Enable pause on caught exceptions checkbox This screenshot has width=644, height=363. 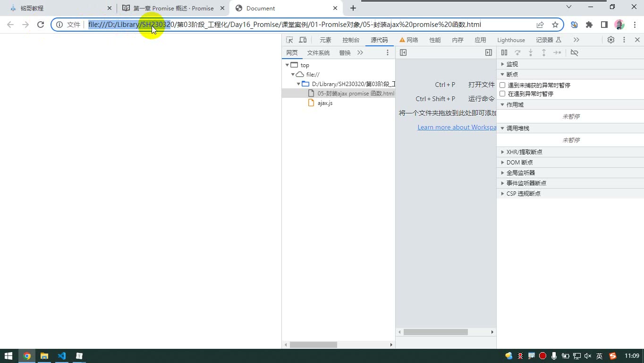[502, 94]
